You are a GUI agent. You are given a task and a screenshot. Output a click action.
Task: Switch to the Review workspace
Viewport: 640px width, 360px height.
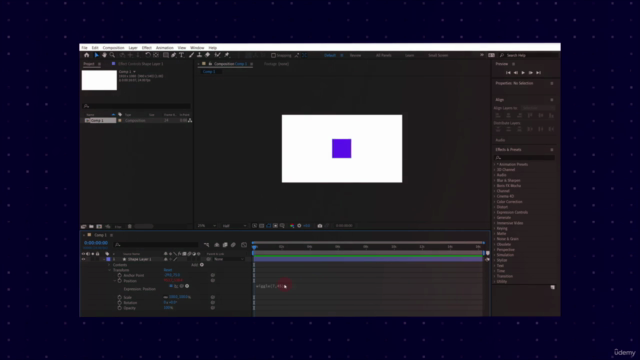(355, 55)
